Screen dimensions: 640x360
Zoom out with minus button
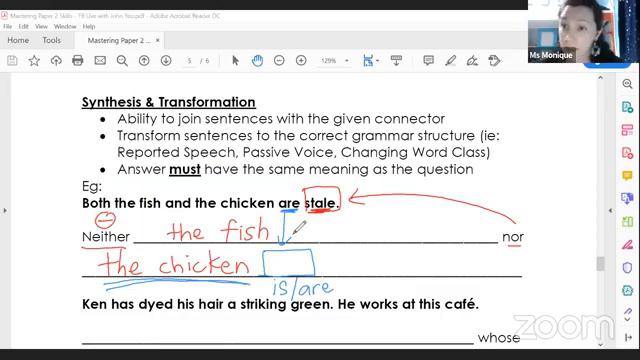(279, 61)
